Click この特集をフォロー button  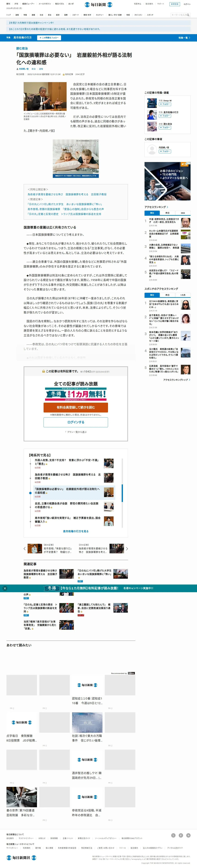coord(49,38)
